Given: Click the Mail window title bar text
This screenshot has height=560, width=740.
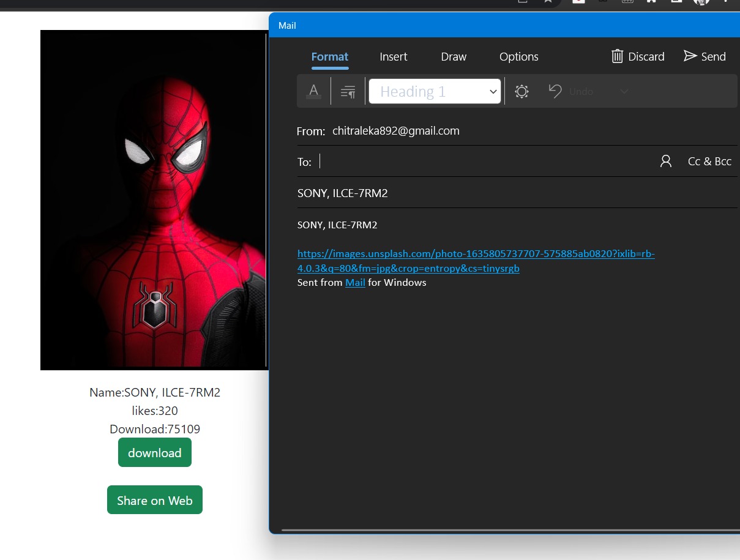Looking at the screenshot, I should (x=287, y=26).
